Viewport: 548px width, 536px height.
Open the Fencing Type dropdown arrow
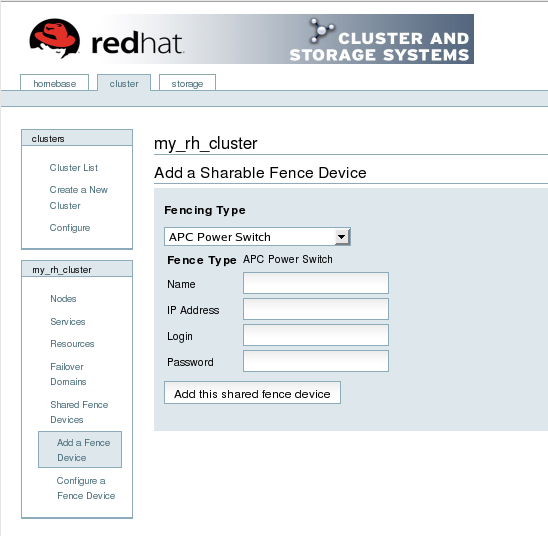click(x=341, y=237)
